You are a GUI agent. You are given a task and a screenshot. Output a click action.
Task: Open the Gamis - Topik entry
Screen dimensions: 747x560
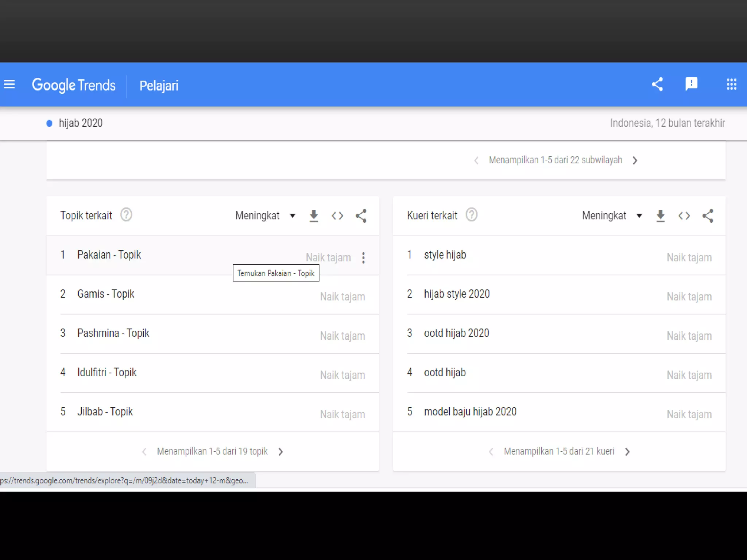pos(106,294)
